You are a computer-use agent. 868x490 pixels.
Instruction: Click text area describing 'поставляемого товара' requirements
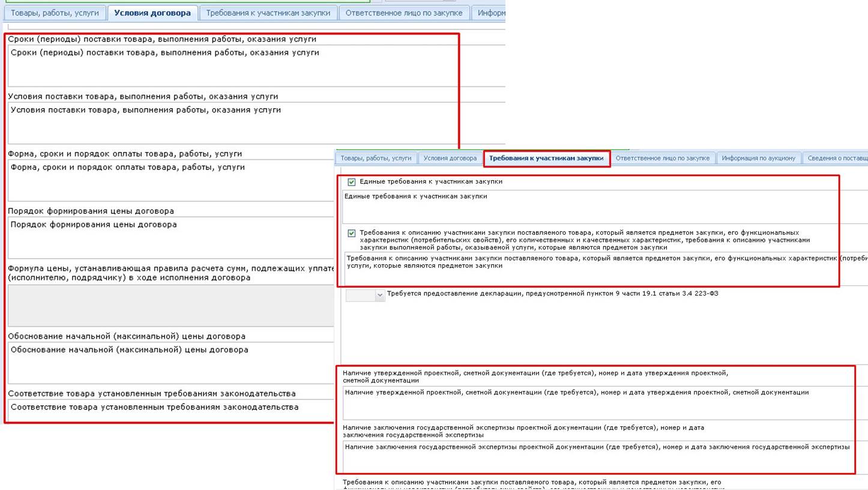606,268
